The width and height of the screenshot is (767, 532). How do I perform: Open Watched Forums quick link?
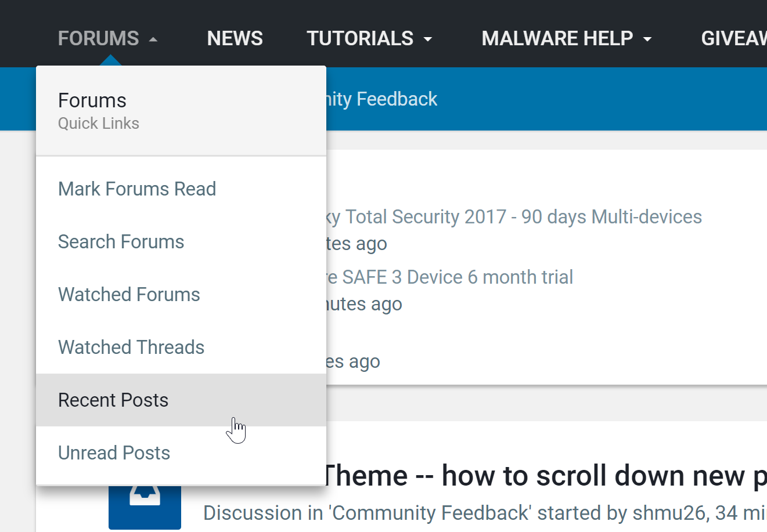click(129, 294)
